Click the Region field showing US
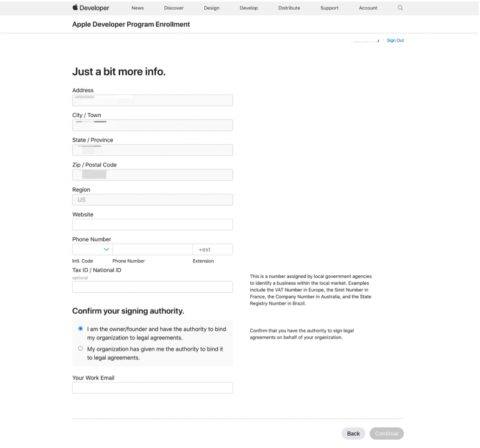480x448 pixels. coord(152,200)
